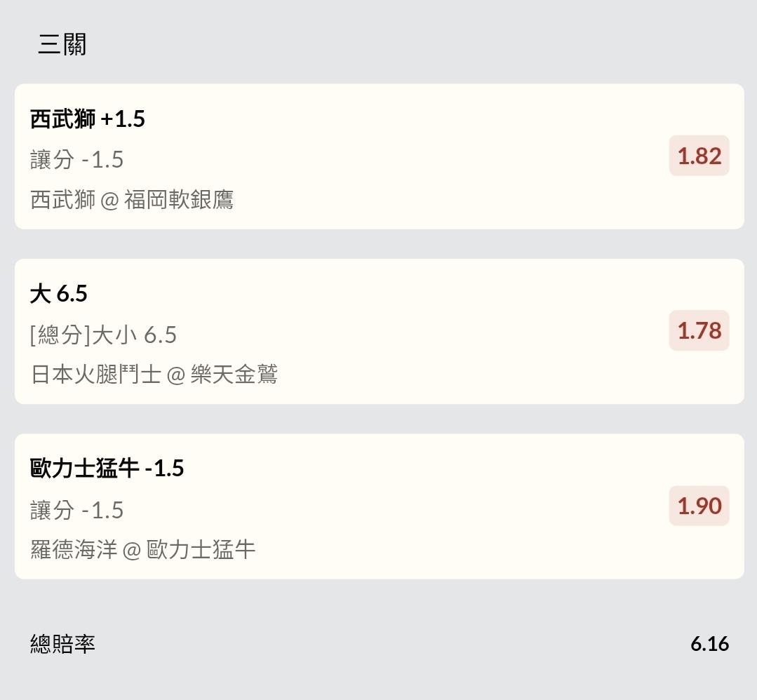Select the 大 6.5 bet title

[59, 294]
